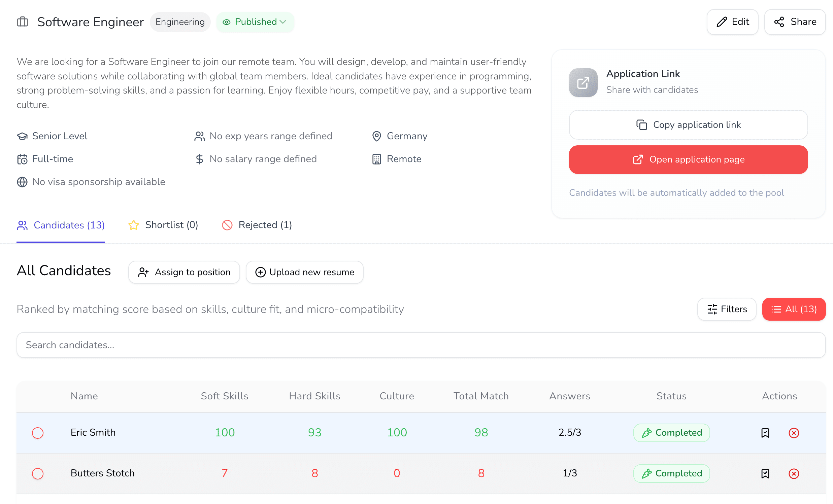Select Butters Stotch's row radio circle
833x504 pixels.
37,473
